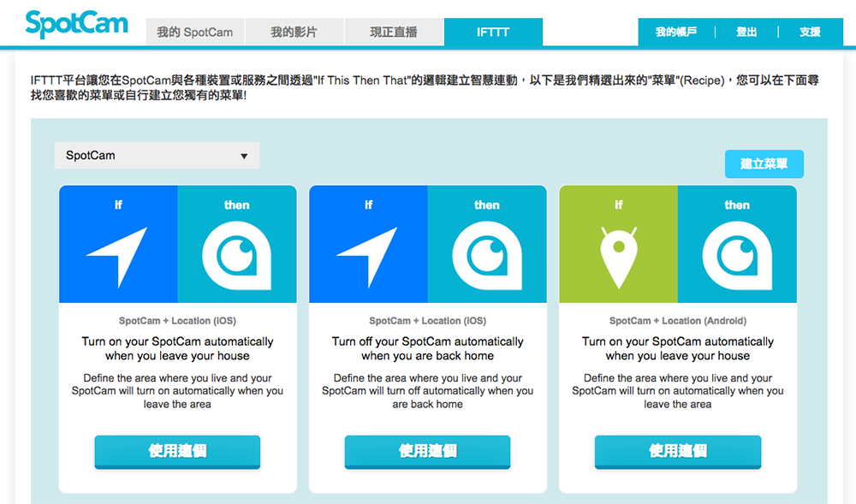Click iOS location arrow icon on first card
The image size is (856, 504).
pyautogui.click(x=117, y=257)
